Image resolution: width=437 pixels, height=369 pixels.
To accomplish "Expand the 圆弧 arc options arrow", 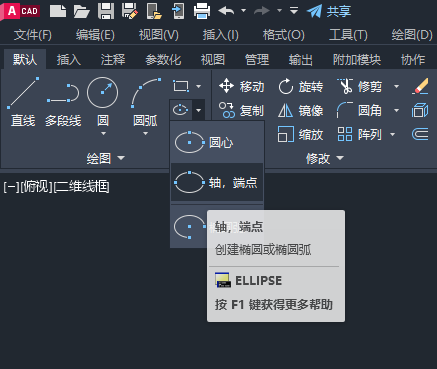I will point(145,134).
